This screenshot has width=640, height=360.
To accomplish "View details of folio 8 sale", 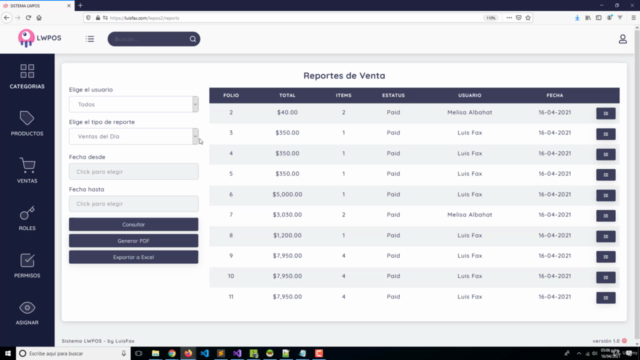I will click(x=606, y=236).
